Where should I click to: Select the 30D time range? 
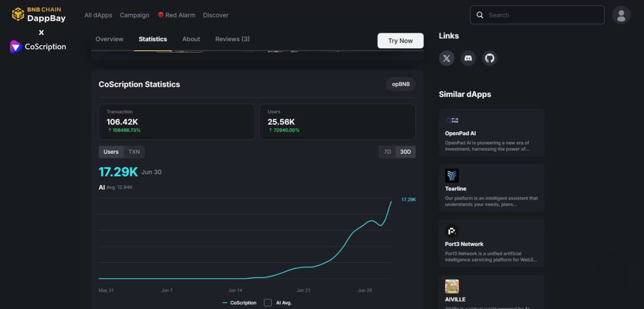click(406, 152)
